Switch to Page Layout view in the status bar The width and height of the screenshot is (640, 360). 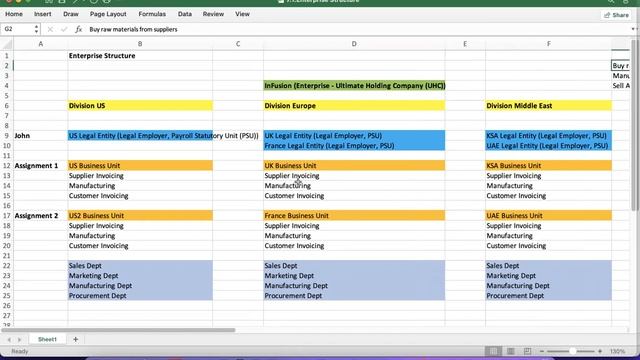point(510,351)
